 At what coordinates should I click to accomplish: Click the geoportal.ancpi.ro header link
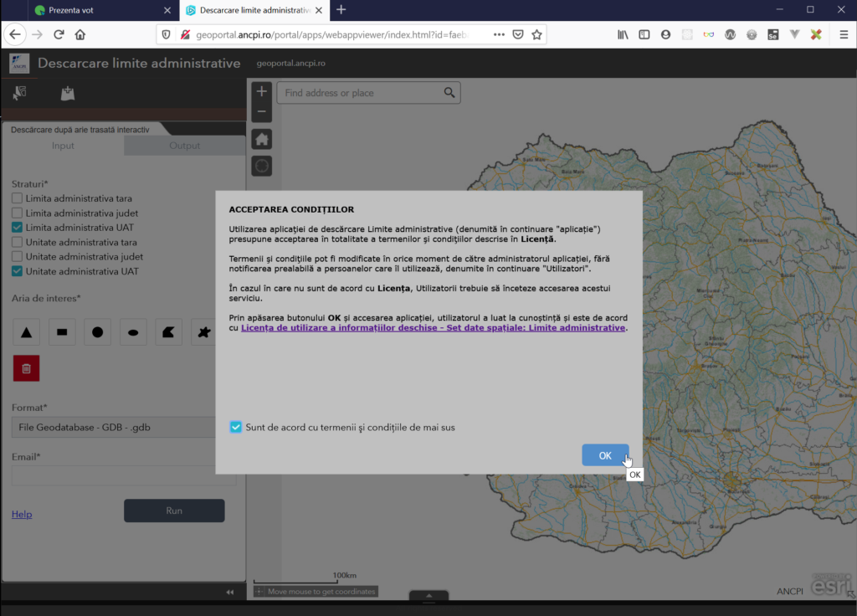tap(290, 64)
